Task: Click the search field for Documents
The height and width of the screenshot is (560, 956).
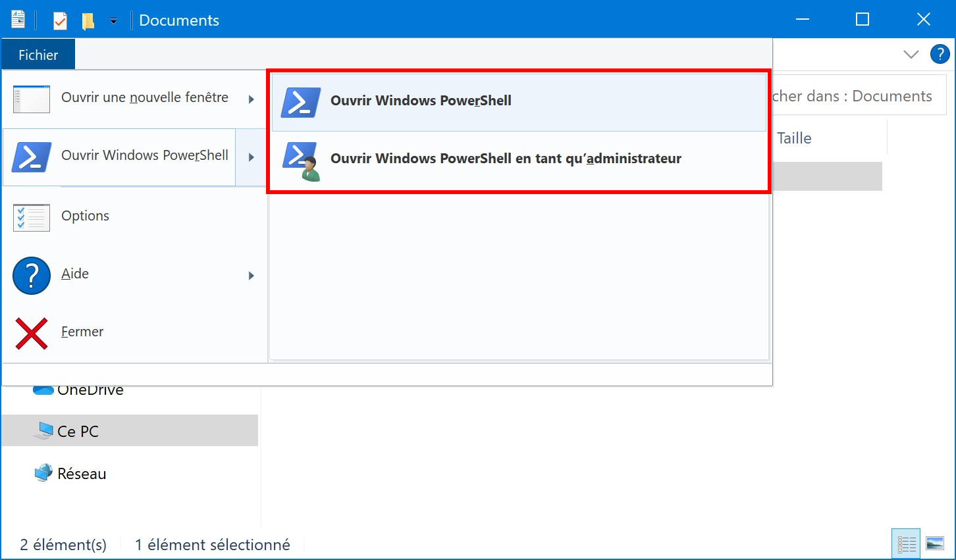Action: [859, 96]
